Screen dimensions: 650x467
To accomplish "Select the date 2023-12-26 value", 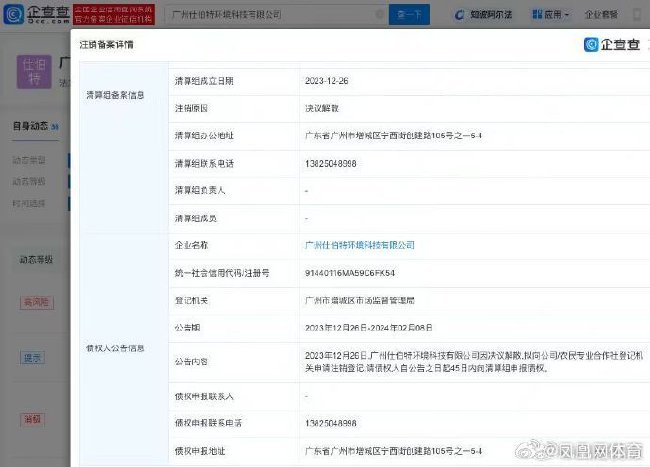I will coord(327,81).
